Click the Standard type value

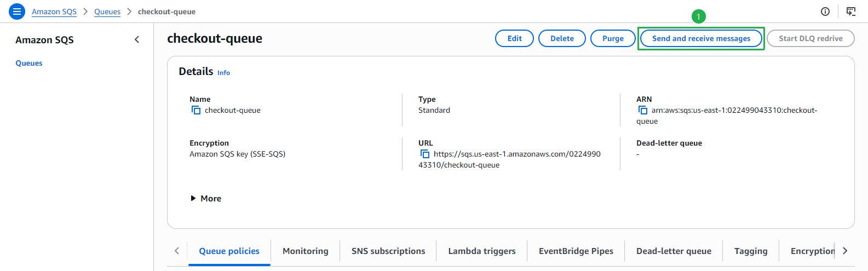[x=434, y=110]
